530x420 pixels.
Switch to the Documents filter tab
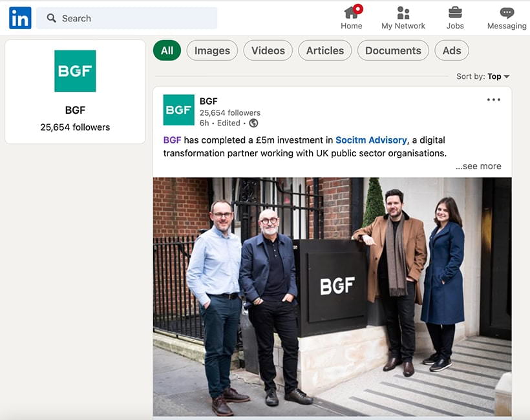[393, 50]
